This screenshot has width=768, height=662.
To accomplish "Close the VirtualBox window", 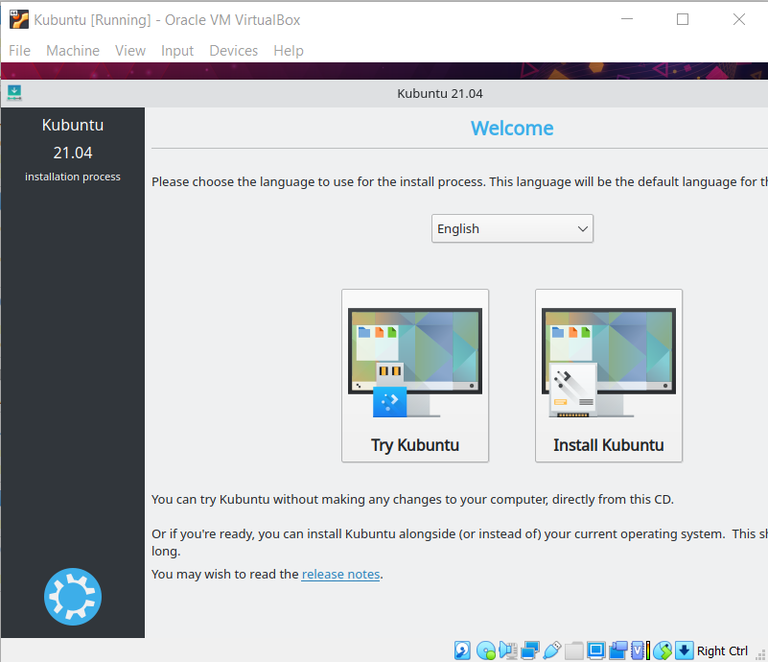I will coord(739,19).
